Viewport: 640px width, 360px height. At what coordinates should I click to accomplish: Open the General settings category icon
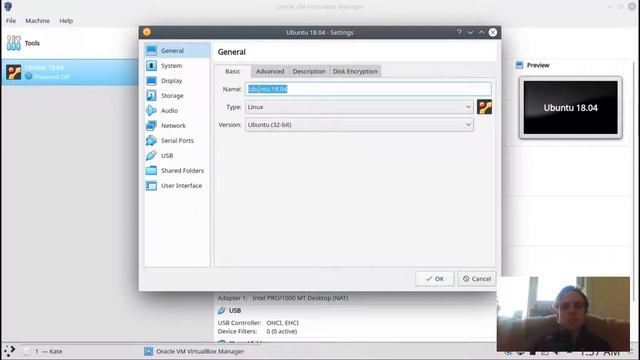click(x=151, y=51)
